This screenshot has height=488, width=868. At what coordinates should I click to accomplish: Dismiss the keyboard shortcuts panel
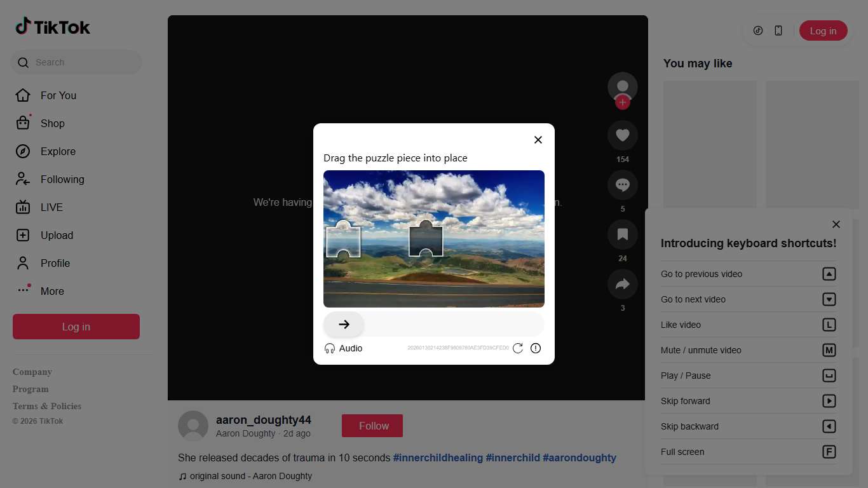coord(836,224)
